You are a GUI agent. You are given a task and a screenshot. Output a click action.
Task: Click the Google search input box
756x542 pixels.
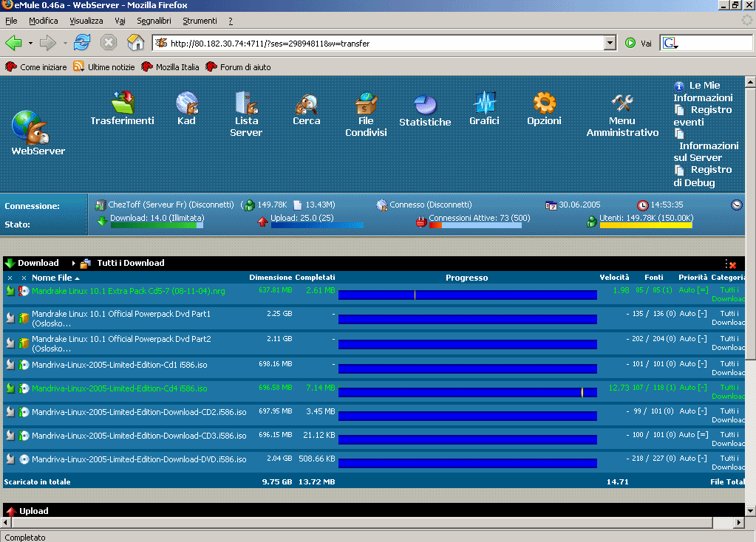pyautogui.click(x=715, y=43)
